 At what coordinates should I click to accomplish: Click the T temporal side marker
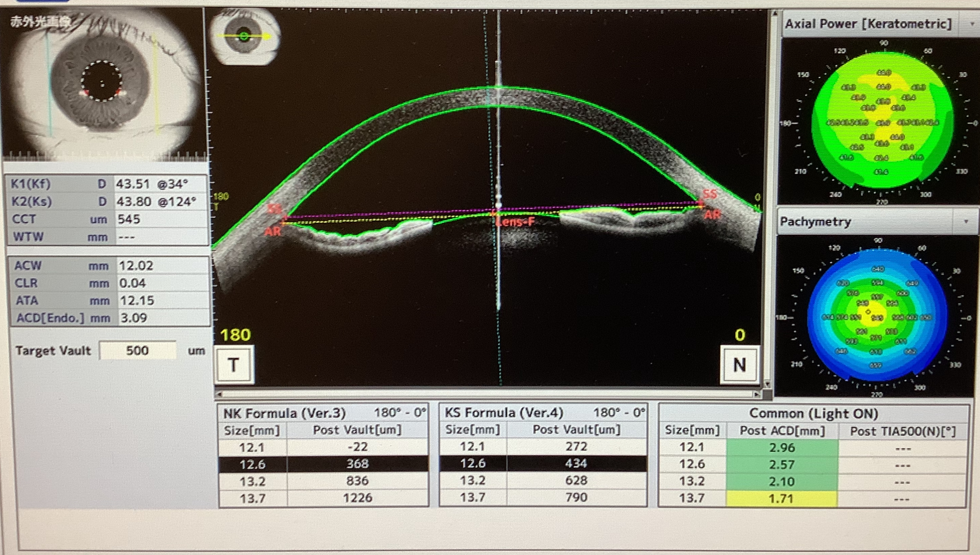234,365
